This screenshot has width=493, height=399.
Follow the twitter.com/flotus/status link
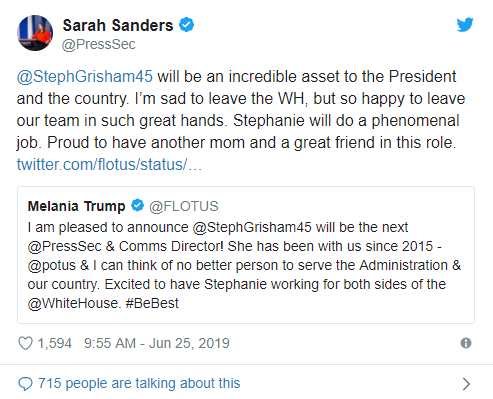point(109,164)
